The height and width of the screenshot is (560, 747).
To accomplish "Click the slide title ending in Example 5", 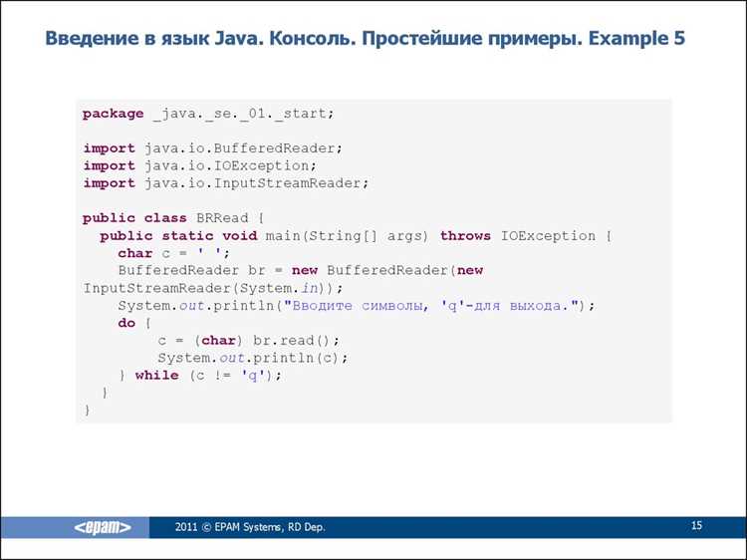I will click(x=365, y=38).
